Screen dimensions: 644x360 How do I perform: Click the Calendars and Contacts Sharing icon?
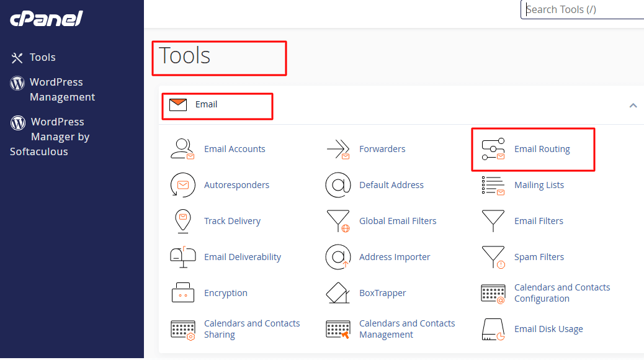click(183, 330)
